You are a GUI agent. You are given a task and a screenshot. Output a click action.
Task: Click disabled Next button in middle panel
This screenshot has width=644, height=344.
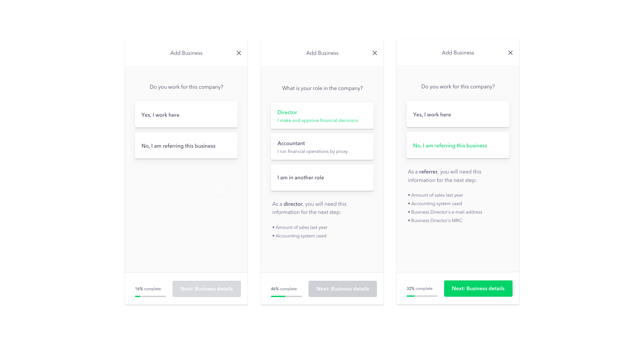tap(343, 289)
